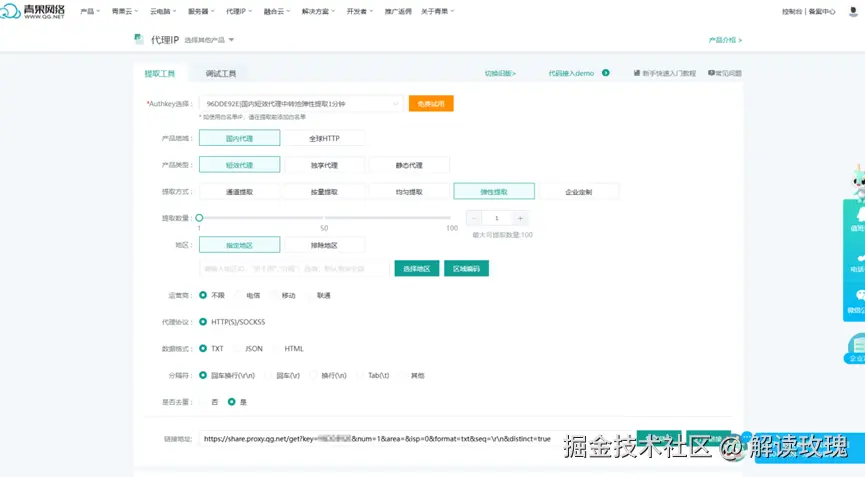Image resolution: width=865 pixels, height=477 pixels.
Task: Open the user avatar icon at top right
Action: pos(853,12)
